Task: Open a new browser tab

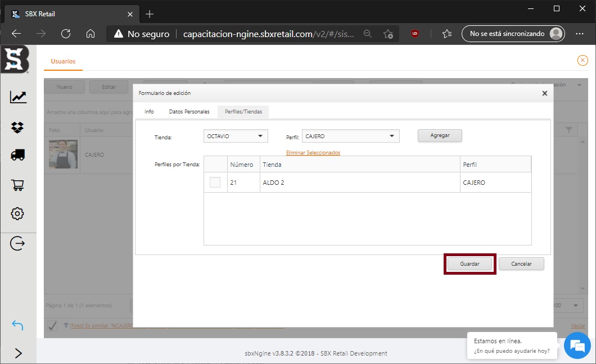Action: pos(150,14)
